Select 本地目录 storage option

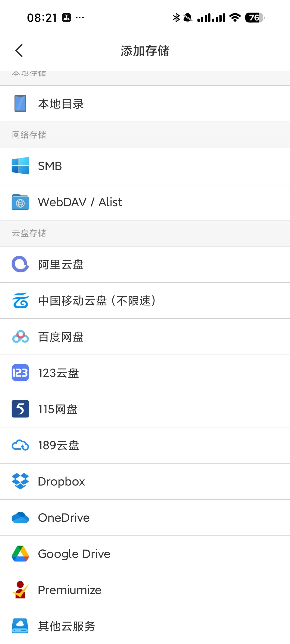point(61,104)
